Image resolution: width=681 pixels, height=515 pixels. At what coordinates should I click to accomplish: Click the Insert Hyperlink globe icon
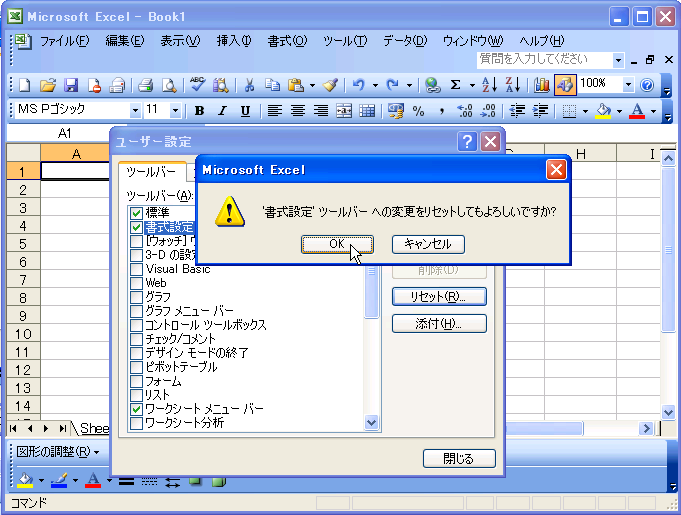(432, 85)
